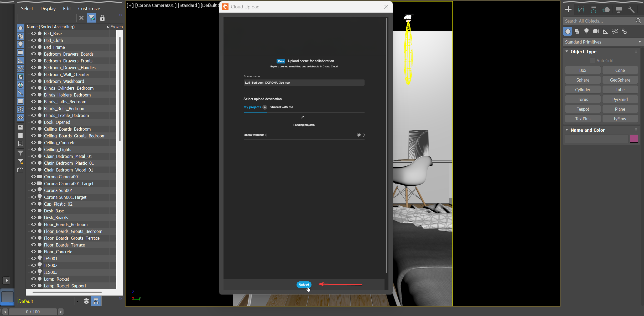This screenshot has width=644, height=316.
Task: Click the Upload button
Action: (x=304, y=285)
